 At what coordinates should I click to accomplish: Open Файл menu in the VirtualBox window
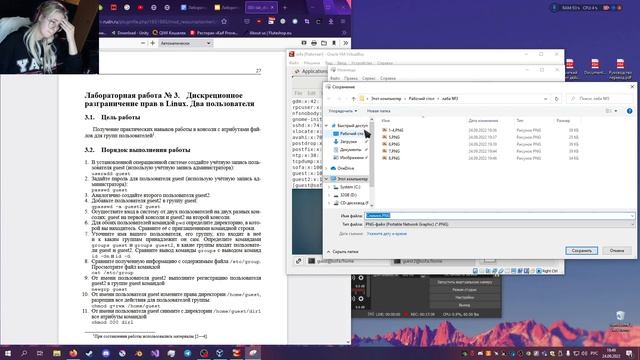pos(294,63)
